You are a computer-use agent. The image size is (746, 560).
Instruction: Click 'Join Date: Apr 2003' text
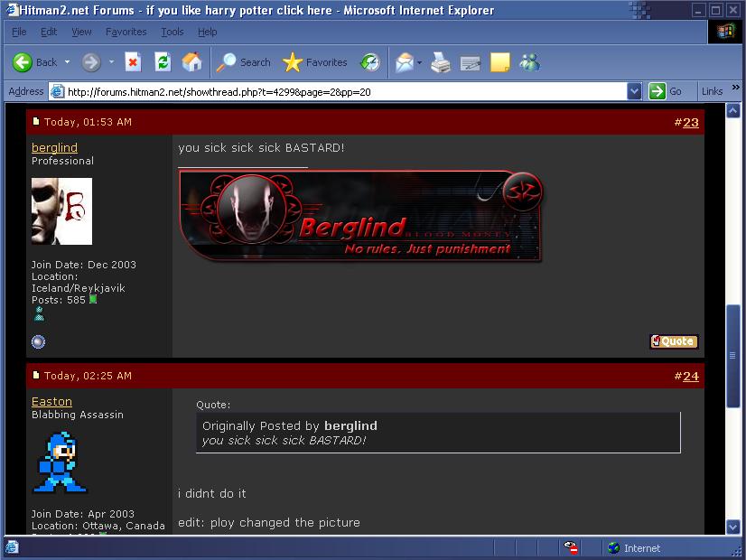83,514
